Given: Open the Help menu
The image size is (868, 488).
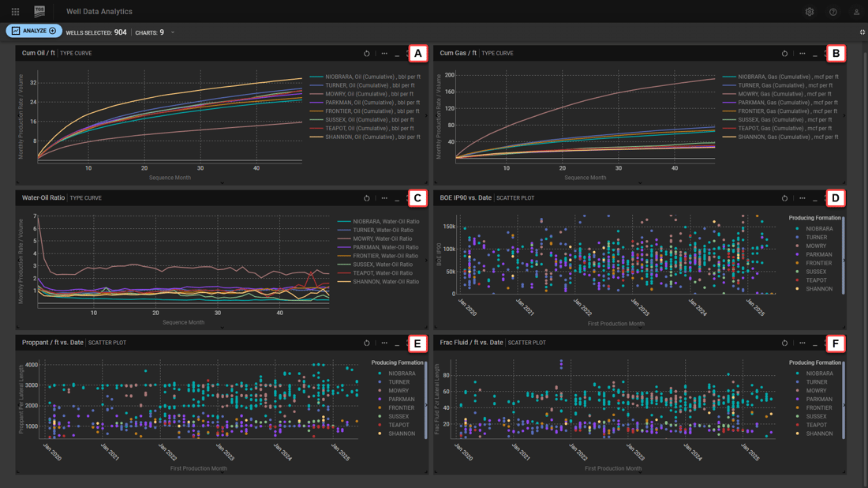Looking at the screenshot, I should pyautogui.click(x=834, y=11).
